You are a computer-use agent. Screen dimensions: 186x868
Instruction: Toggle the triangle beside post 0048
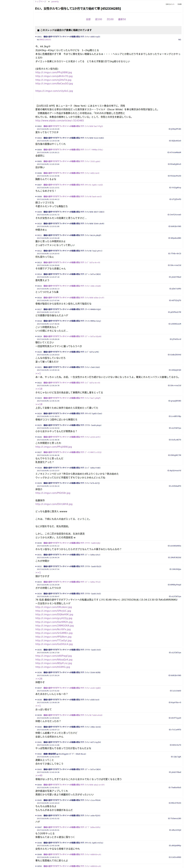click(36, 843)
